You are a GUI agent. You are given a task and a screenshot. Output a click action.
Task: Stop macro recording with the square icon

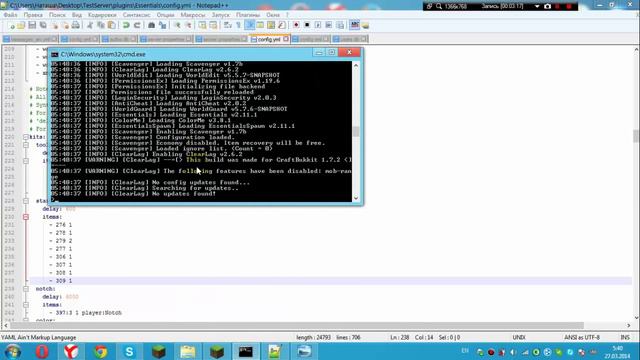tap(307, 25)
